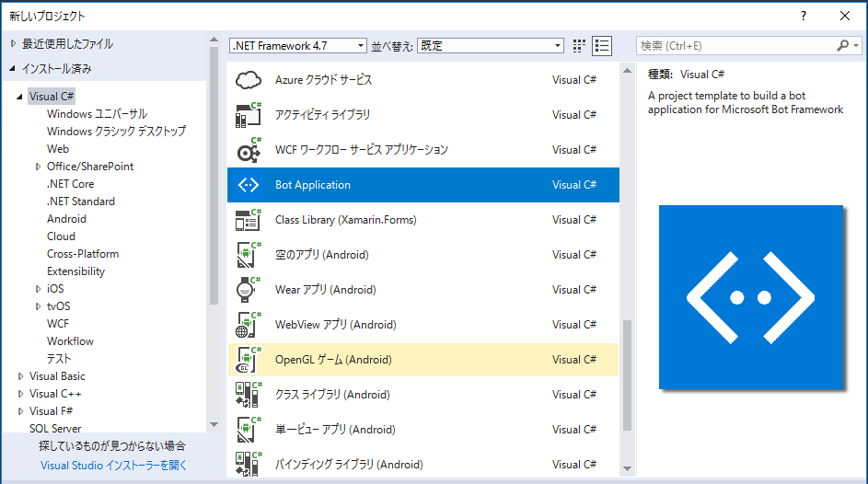Click the category tree scroll up arrow
The height and width of the screenshot is (484, 868).
coord(214,40)
